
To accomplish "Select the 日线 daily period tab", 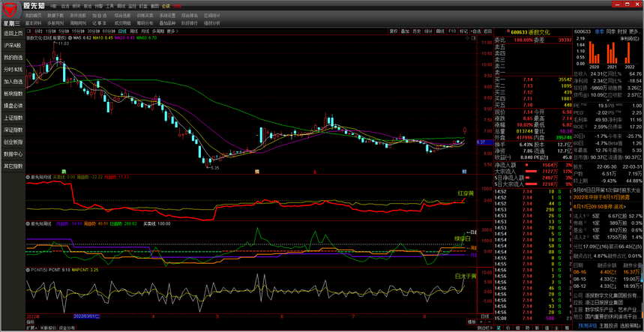I will [122, 31].
